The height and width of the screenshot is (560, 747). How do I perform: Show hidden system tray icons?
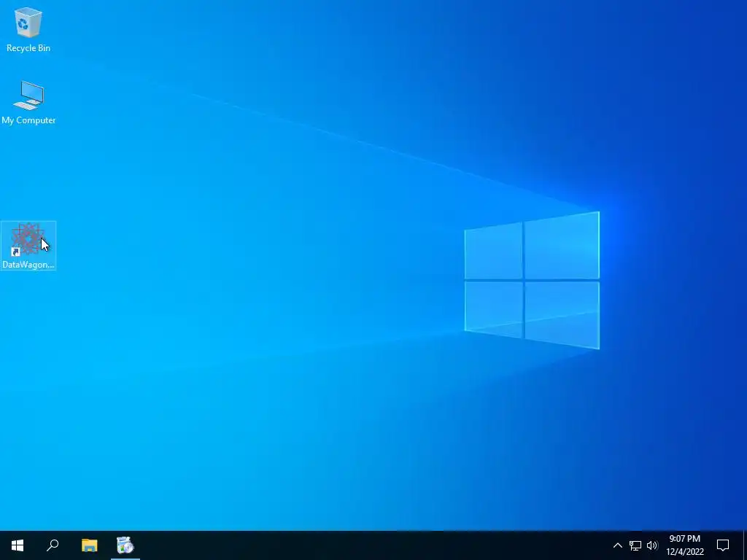click(617, 545)
